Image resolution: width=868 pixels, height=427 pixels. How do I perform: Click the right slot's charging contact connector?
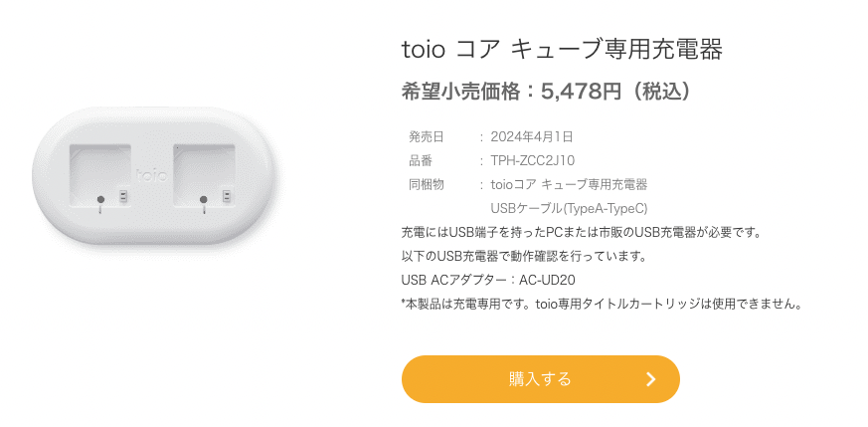click(226, 195)
